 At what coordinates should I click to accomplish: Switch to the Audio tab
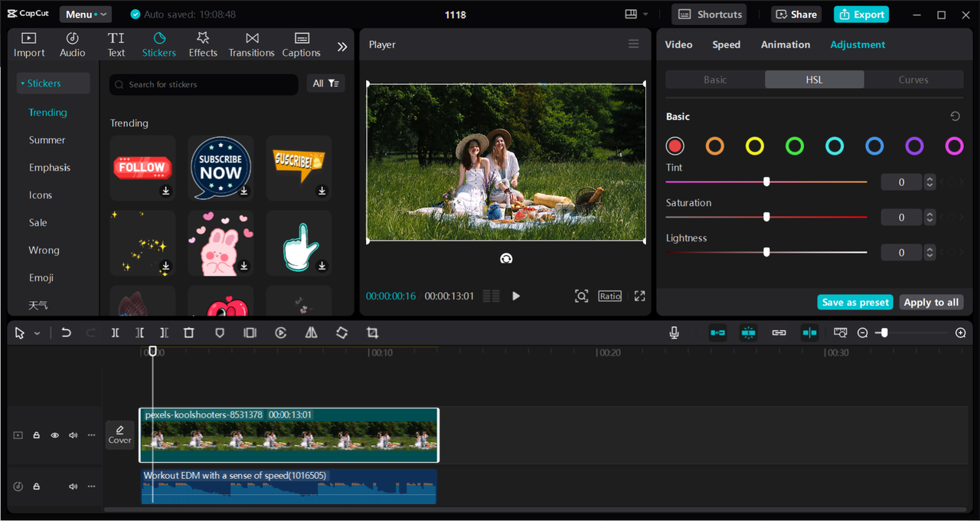click(x=73, y=45)
